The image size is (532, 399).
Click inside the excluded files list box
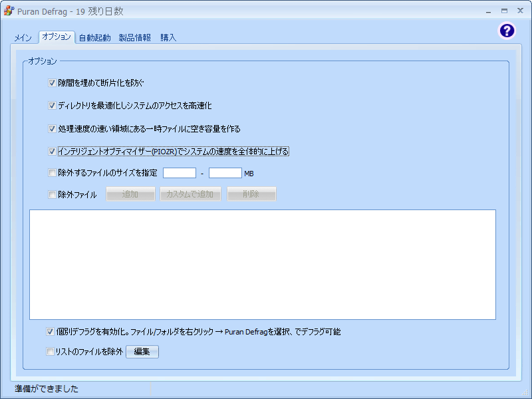[263, 265]
